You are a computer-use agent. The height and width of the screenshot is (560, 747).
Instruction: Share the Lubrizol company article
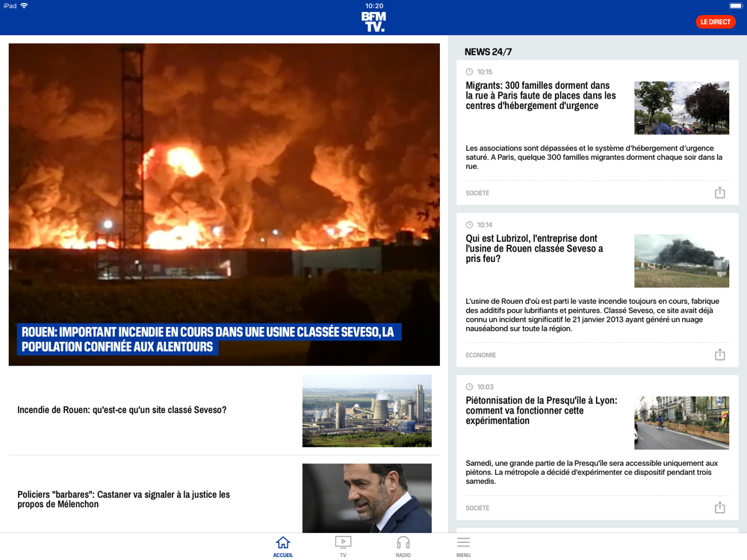pyautogui.click(x=720, y=354)
